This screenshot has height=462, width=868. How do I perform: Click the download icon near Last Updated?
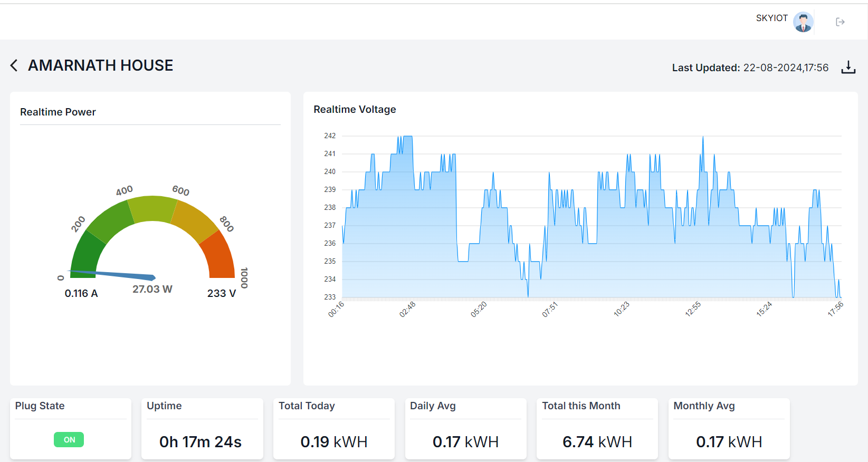[848, 67]
